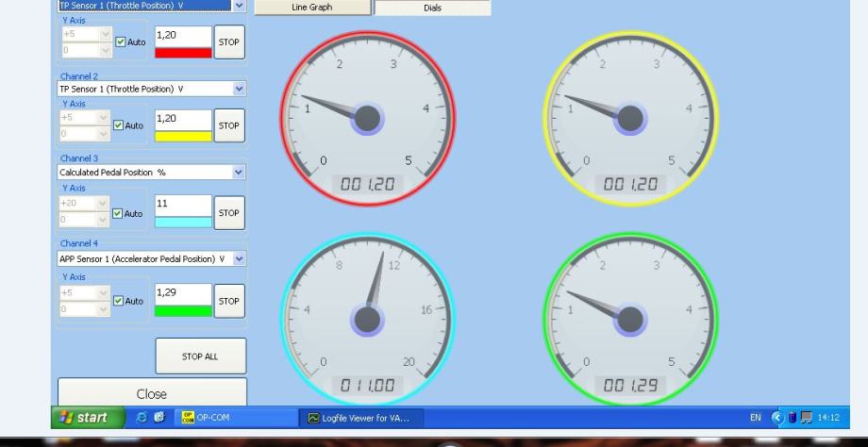This screenshot has height=447, width=868.
Task: Open the OP-COM taskbar window
Action: pos(236,417)
